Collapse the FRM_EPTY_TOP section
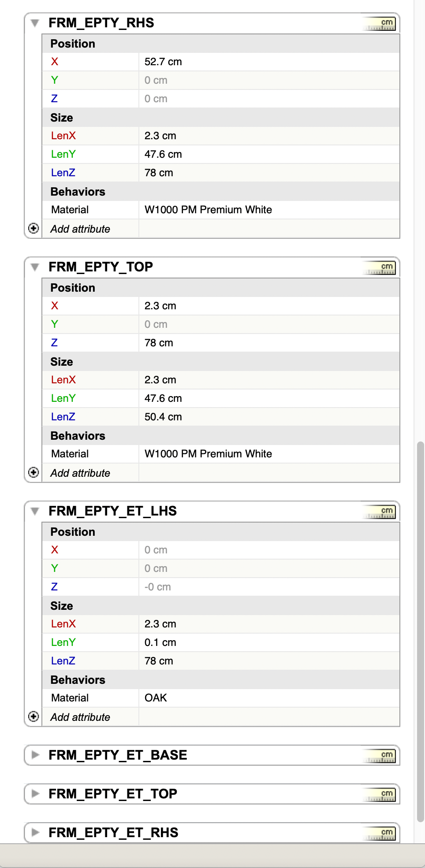This screenshot has height=868, width=425. (35, 267)
